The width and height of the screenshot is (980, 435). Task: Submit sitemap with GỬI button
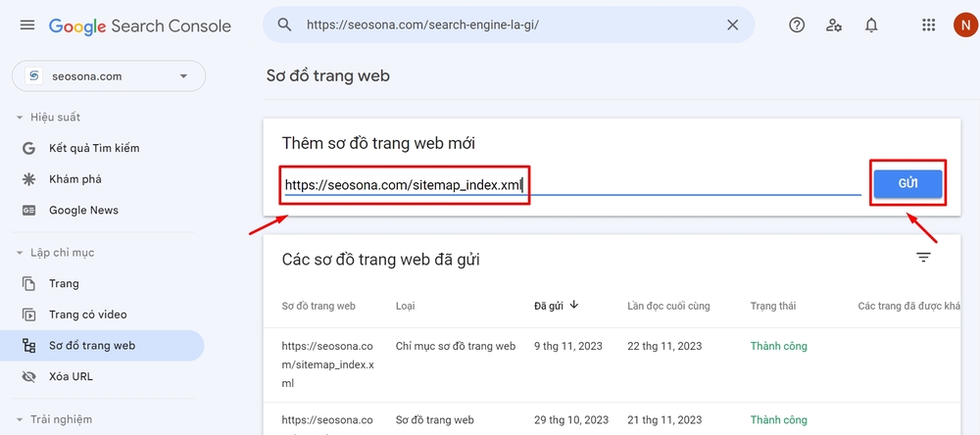coord(907,184)
